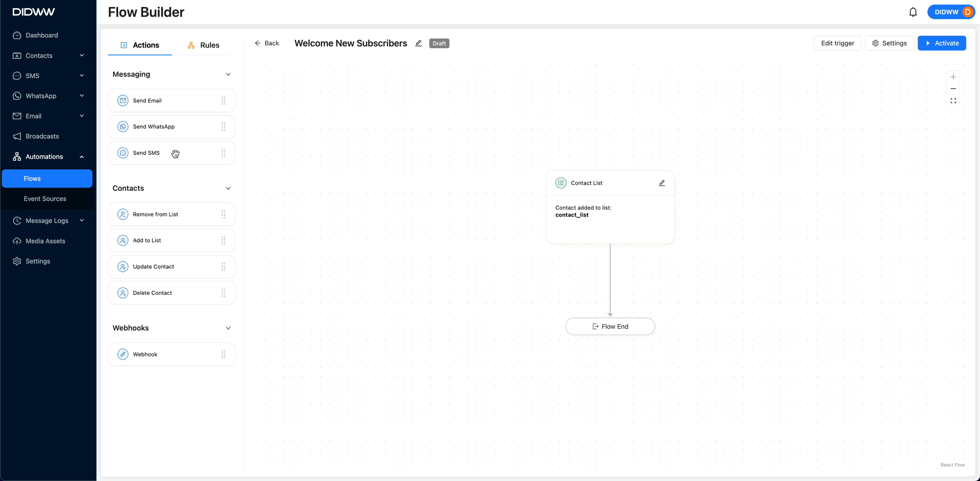Switch to the Rules tab
The image size is (980, 481).
coord(204,45)
